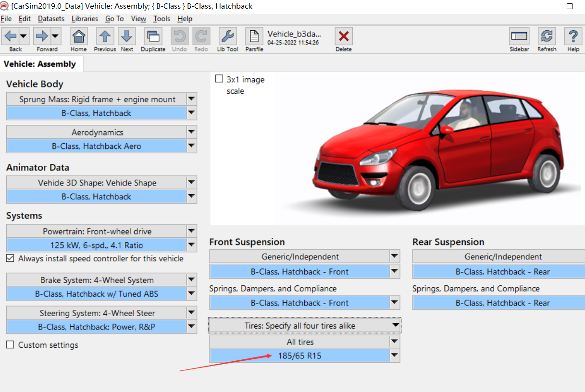Open the View menu
Image resolution: width=585 pixels, height=392 pixels.
click(x=138, y=19)
